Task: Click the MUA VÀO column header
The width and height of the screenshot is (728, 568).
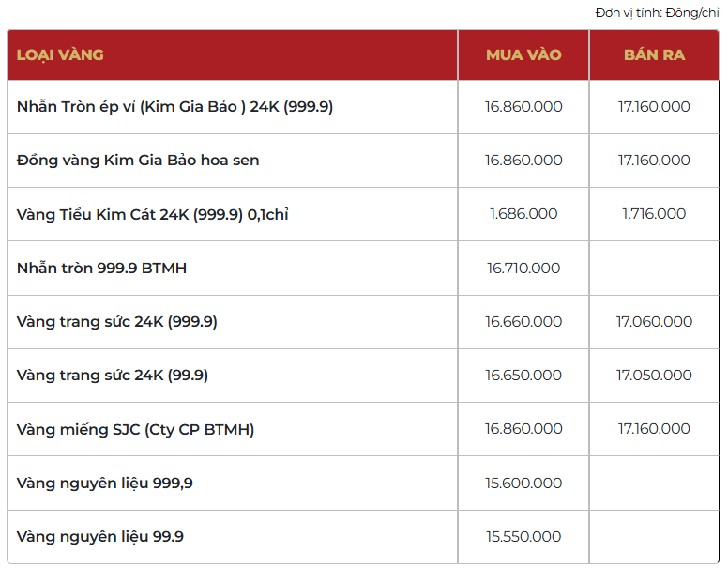Action: 523,54
